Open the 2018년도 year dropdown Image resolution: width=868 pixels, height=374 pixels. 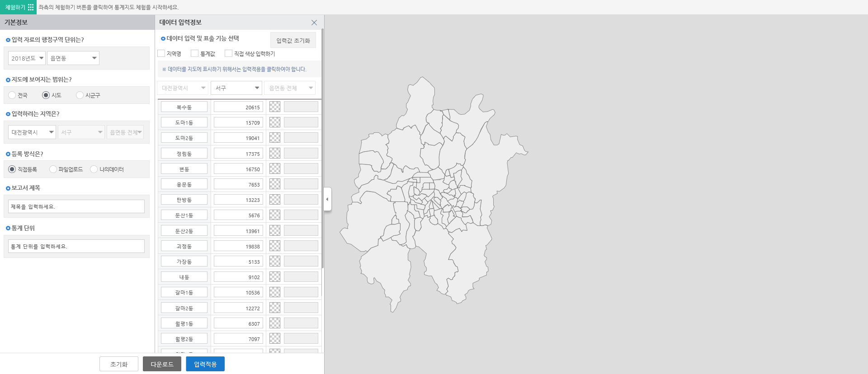click(x=27, y=58)
